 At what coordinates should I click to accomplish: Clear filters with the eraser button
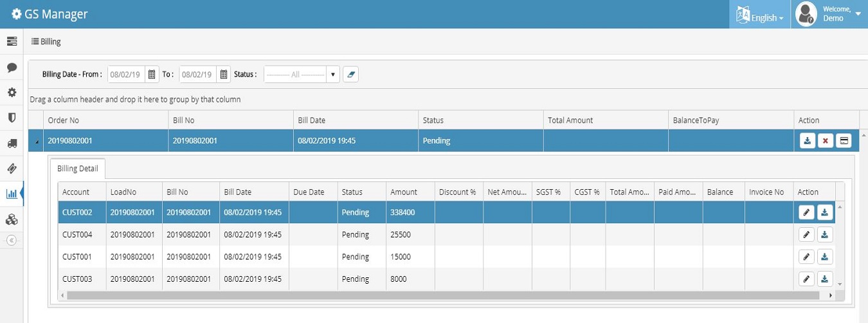[x=350, y=75]
